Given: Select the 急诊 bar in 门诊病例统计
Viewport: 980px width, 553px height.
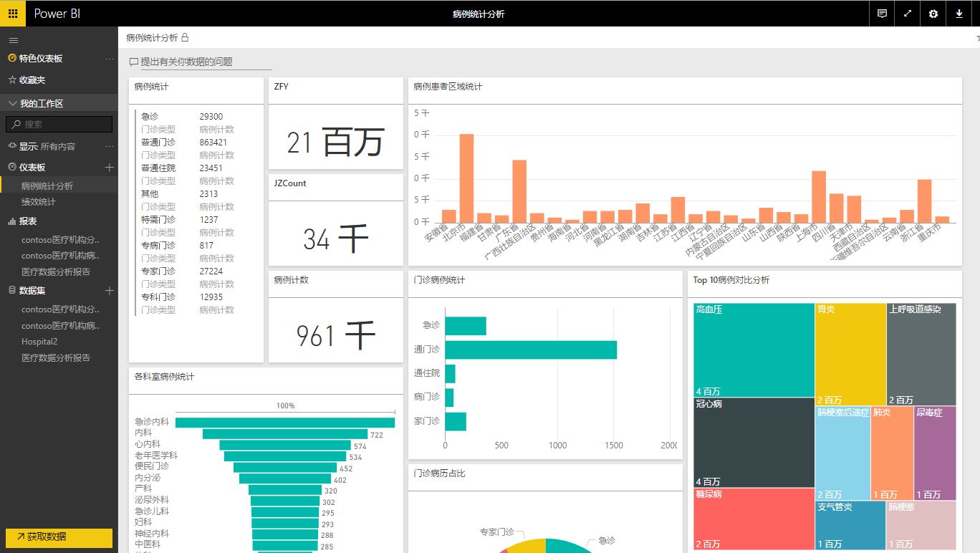Looking at the screenshot, I should (466, 326).
